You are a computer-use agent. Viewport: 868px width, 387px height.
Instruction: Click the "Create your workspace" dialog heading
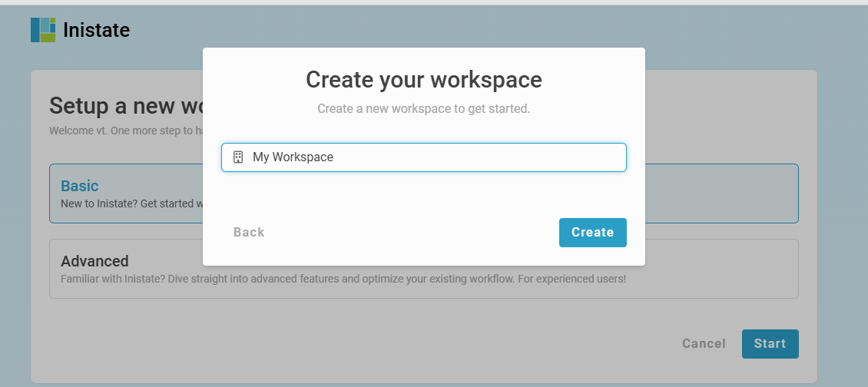[x=423, y=80]
